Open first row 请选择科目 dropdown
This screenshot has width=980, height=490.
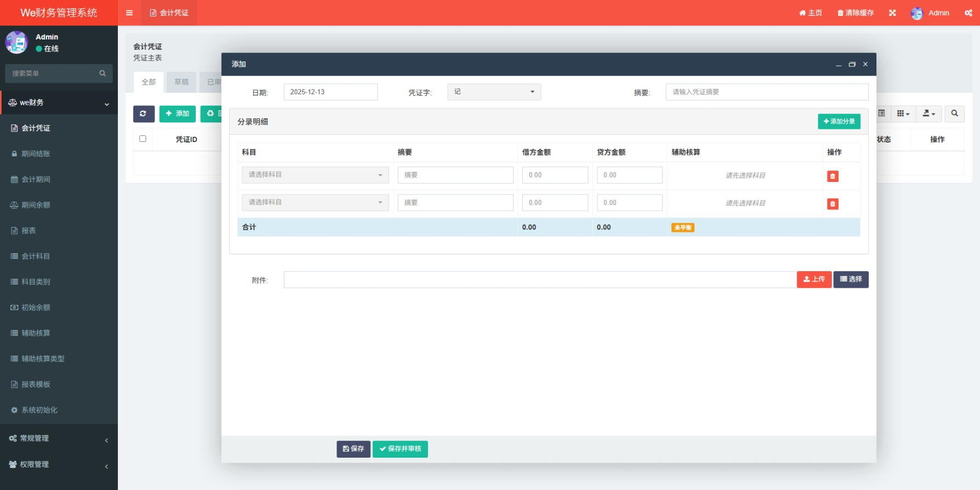tap(315, 175)
